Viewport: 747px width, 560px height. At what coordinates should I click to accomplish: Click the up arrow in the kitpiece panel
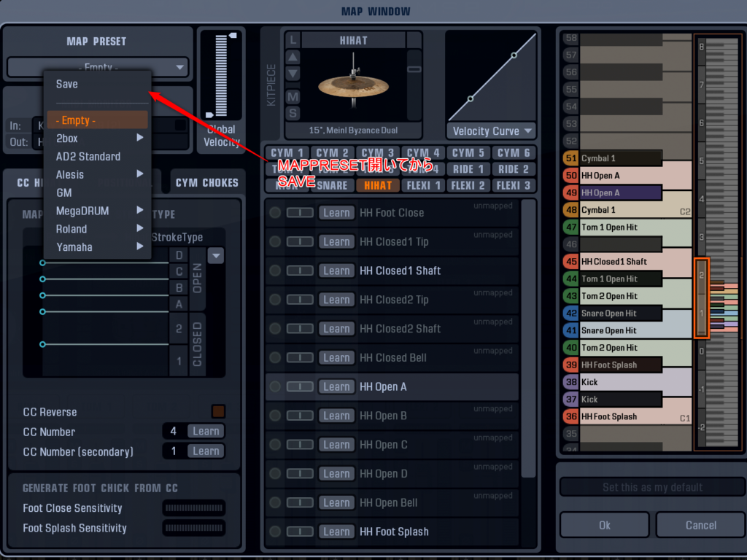point(293,58)
